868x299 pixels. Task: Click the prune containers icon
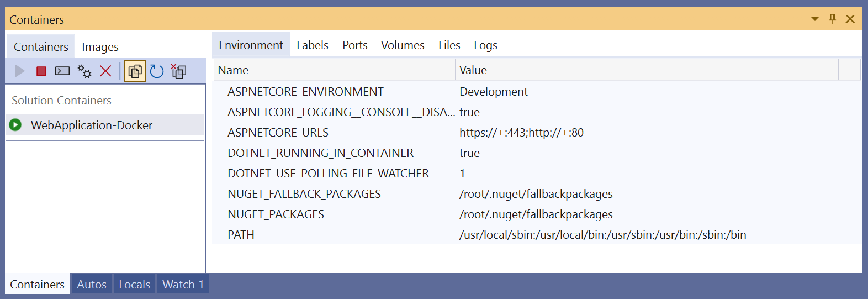point(178,71)
